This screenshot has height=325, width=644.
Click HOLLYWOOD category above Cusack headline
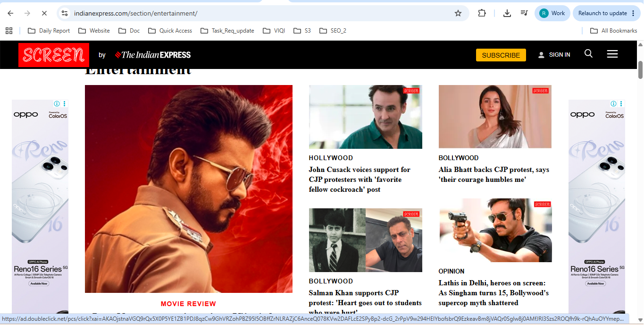tap(331, 158)
